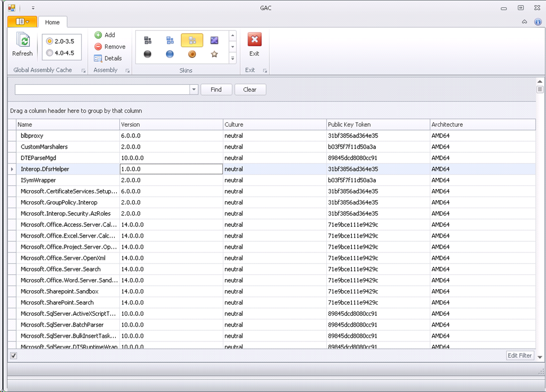Image resolution: width=546 pixels, height=392 pixels.
Task: Expand the skins gallery dropdown
Action: (x=232, y=59)
